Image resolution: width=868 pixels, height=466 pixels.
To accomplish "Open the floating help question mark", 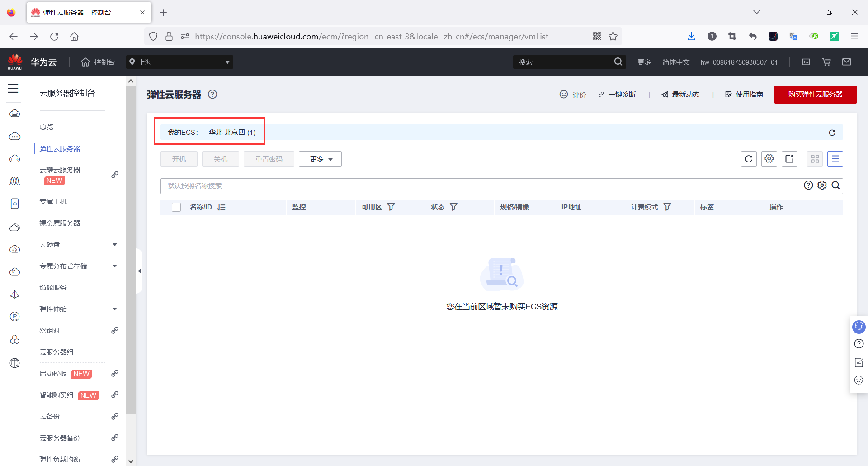I will [x=859, y=344].
